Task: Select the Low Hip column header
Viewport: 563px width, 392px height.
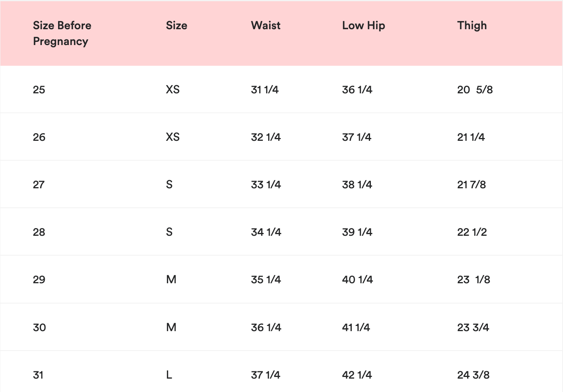Action: [364, 26]
